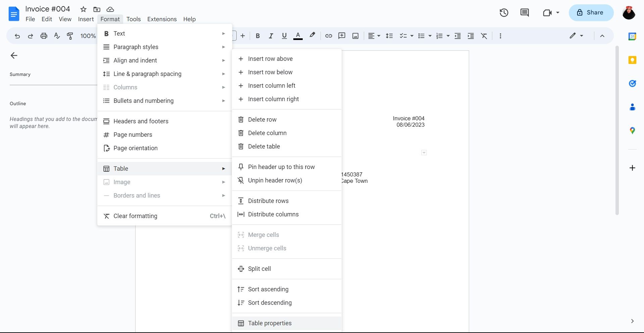
Task: Move document using folder icon
Action: [97, 9]
